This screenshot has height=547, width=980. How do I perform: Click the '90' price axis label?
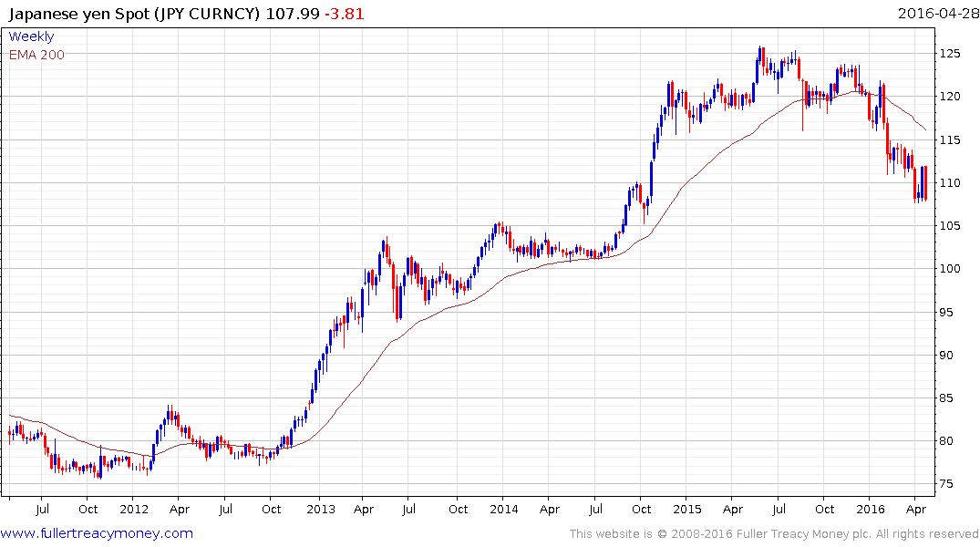click(x=947, y=355)
